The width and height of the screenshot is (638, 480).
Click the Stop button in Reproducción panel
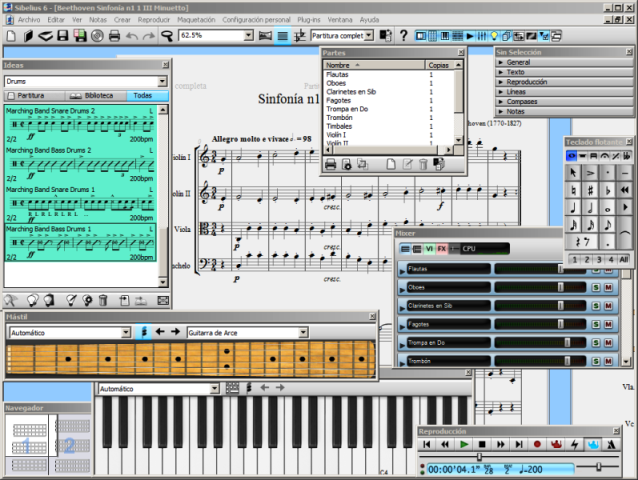pos(482,445)
